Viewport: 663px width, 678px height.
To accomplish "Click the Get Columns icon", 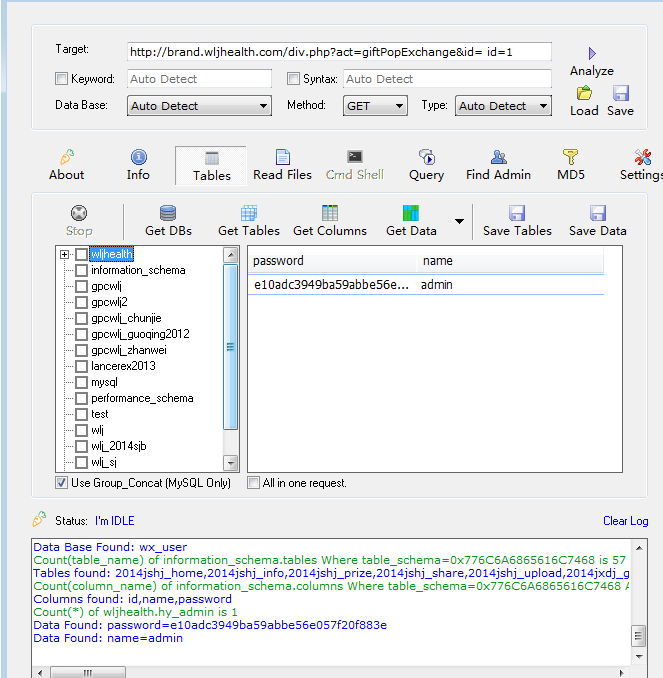I will tap(330, 213).
